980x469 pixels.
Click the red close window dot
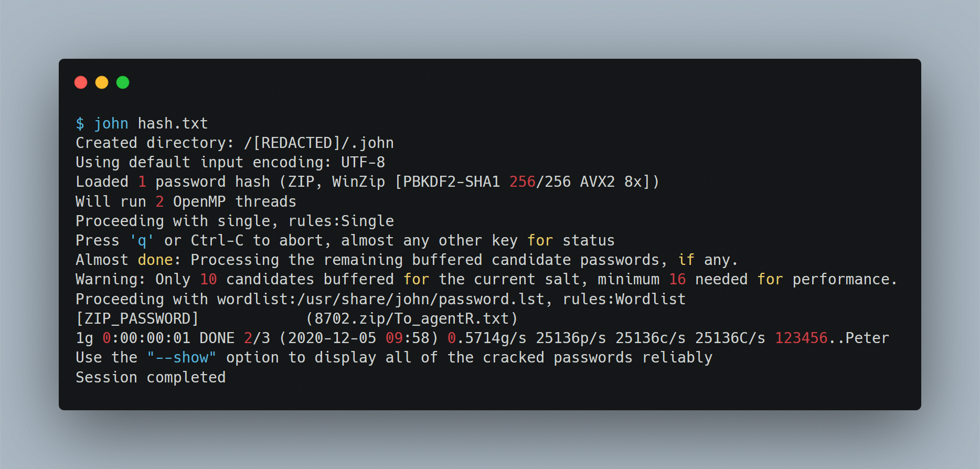[81, 82]
